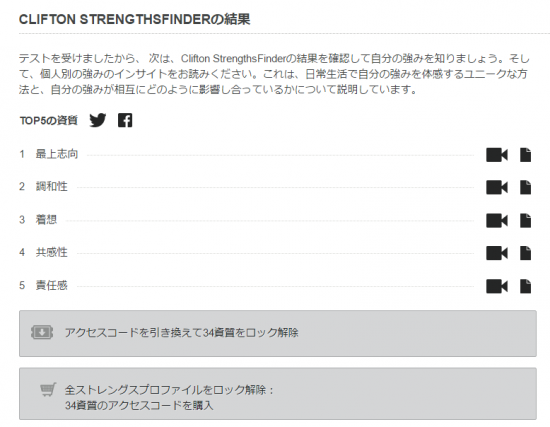Open the document for 責任感

tap(525, 286)
